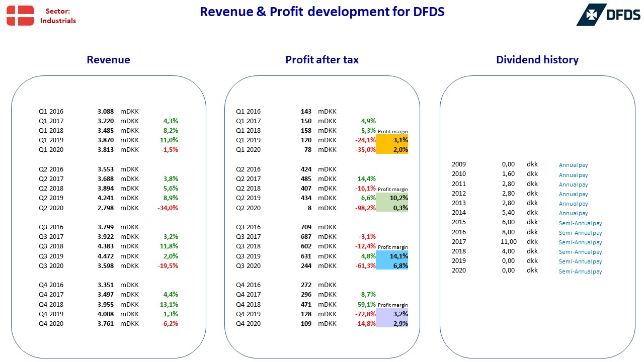Click the Q4 2018 Profit margin label
This screenshot has width=644, height=362.
tap(393, 305)
